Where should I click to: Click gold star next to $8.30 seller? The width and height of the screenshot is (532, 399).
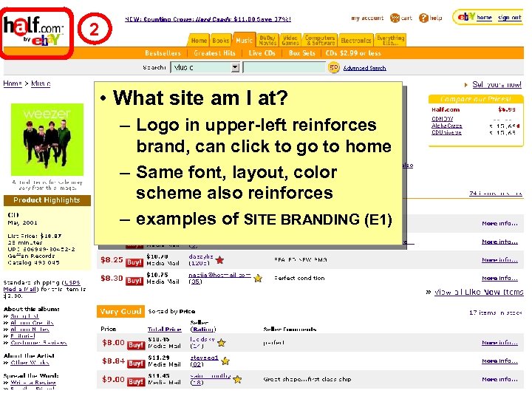click(x=258, y=279)
